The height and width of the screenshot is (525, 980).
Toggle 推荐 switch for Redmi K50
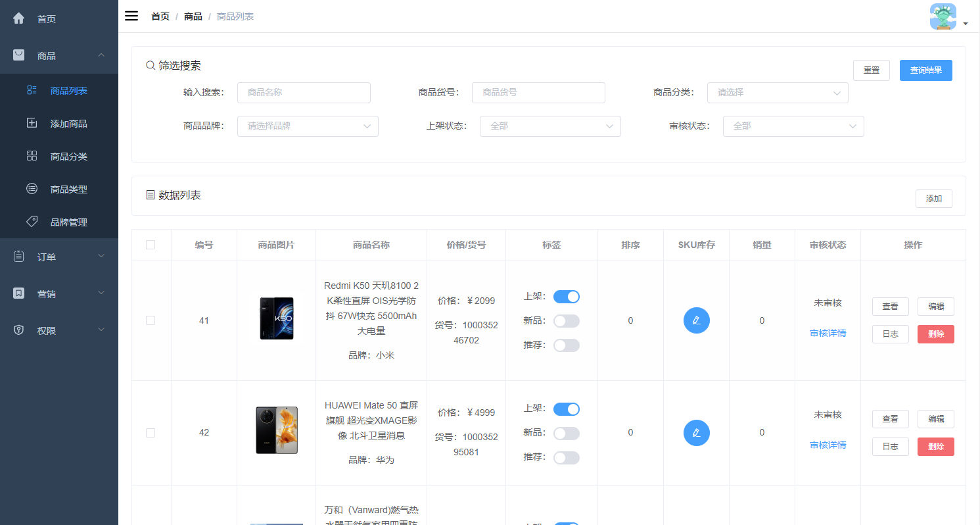567,345
